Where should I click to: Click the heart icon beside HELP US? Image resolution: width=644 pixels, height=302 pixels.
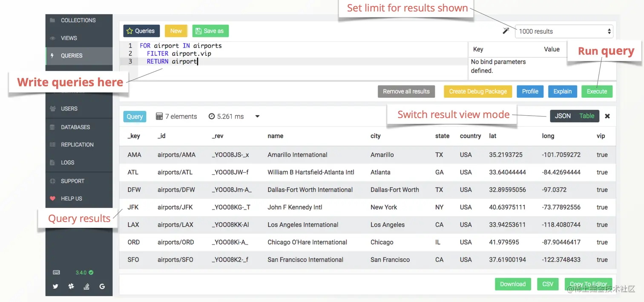(53, 198)
